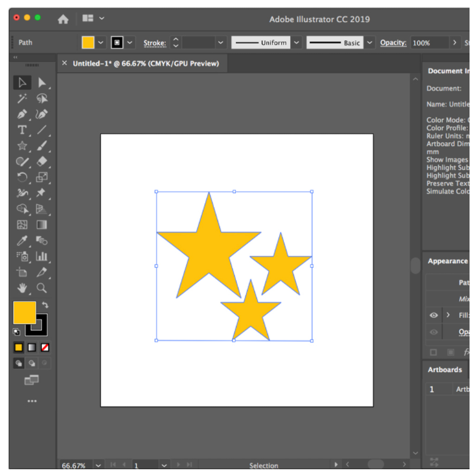The image size is (472, 476).
Task: Expand the Fill row in Appearance panel
Action: (x=448, y=315)
